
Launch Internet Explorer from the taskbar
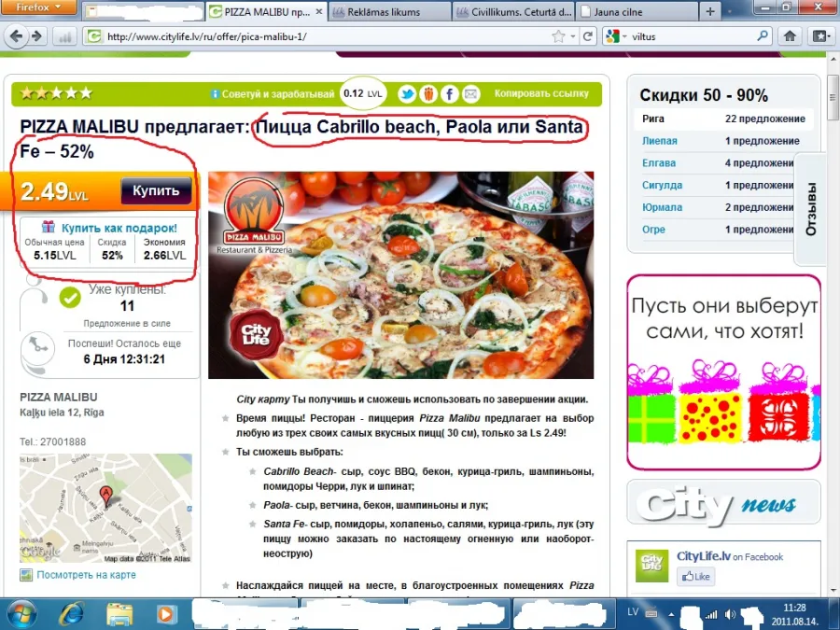click(71, 613)
